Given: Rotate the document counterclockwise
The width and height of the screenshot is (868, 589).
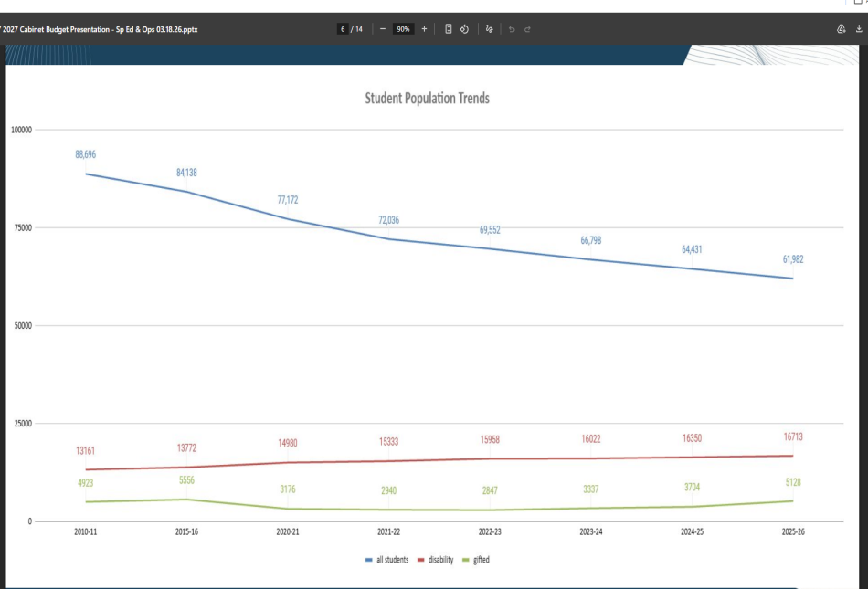Looking at the screenshot, I should (464, 29).
